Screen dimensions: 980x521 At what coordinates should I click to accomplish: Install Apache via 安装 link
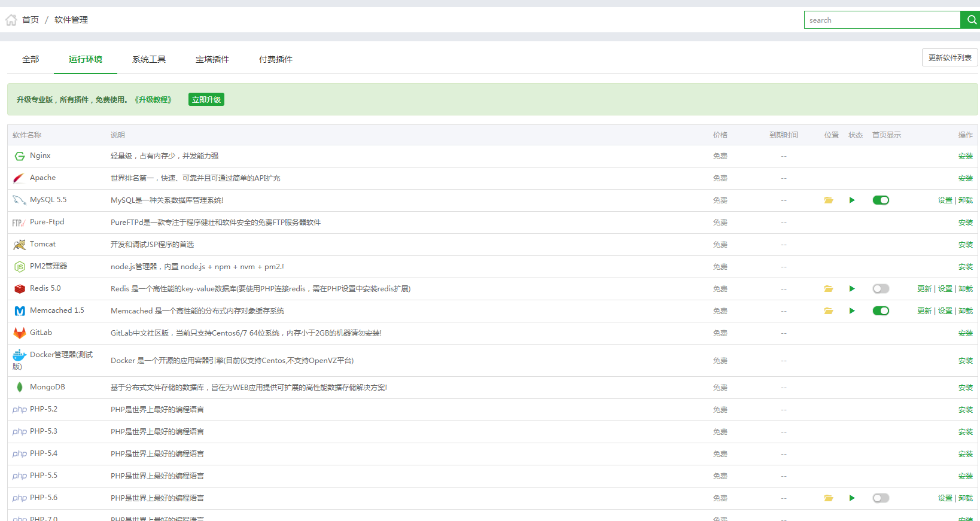[966, 178]
